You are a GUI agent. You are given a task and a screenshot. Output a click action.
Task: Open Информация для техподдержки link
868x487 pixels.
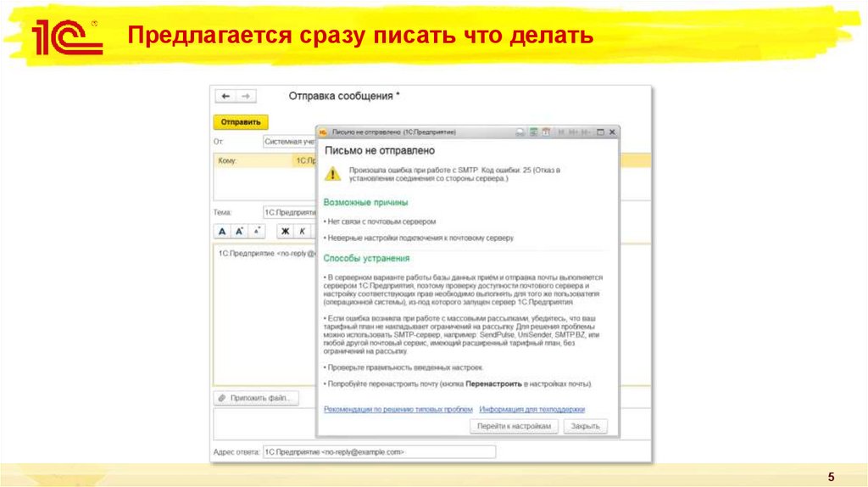(532, 410)
